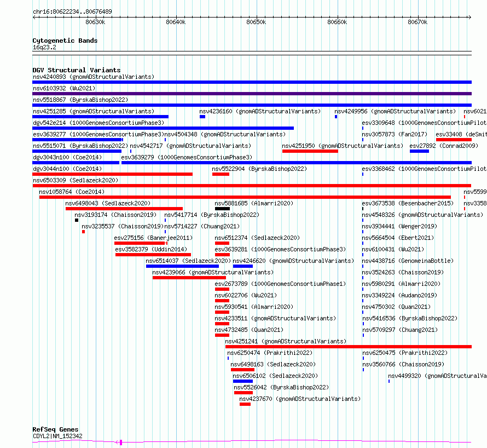This screenshot has width=487, height=448.
Task: Select the nsv4438716 (GenomeinaBottle) label
Action: tap(408, 261)
